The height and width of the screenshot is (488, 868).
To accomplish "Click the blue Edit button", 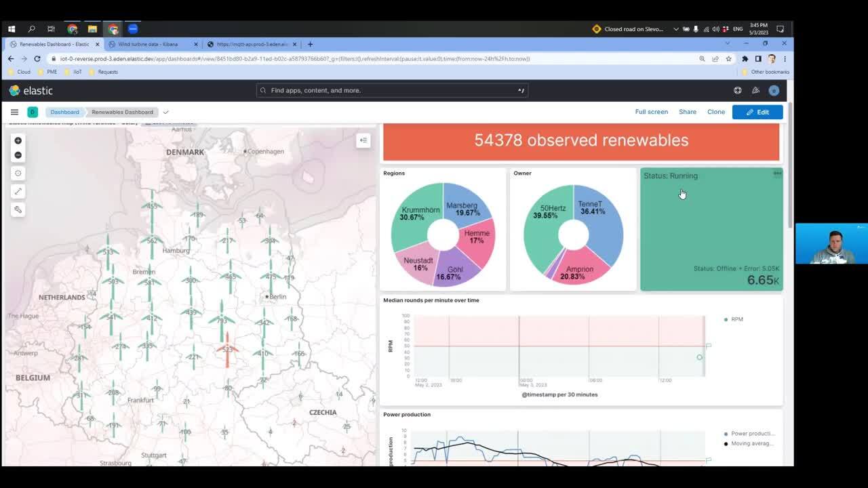I will (x=757, y=112).
